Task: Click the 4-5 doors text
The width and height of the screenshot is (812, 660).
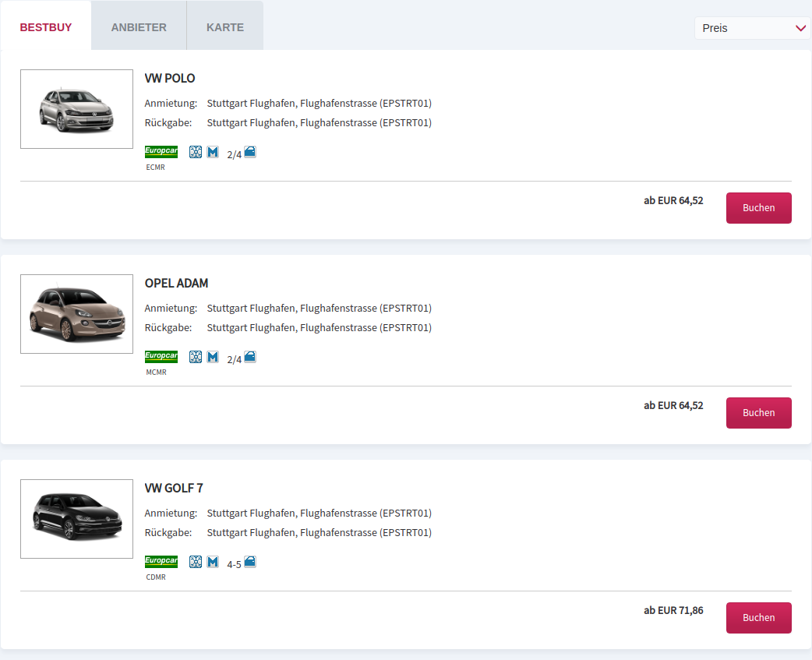Action: pos(234,565)
